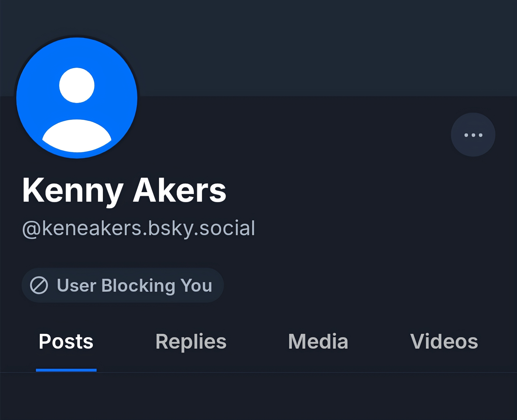Click the blue underline beneath Posts
The image size is (517, 420).
(x=66, y=370)
